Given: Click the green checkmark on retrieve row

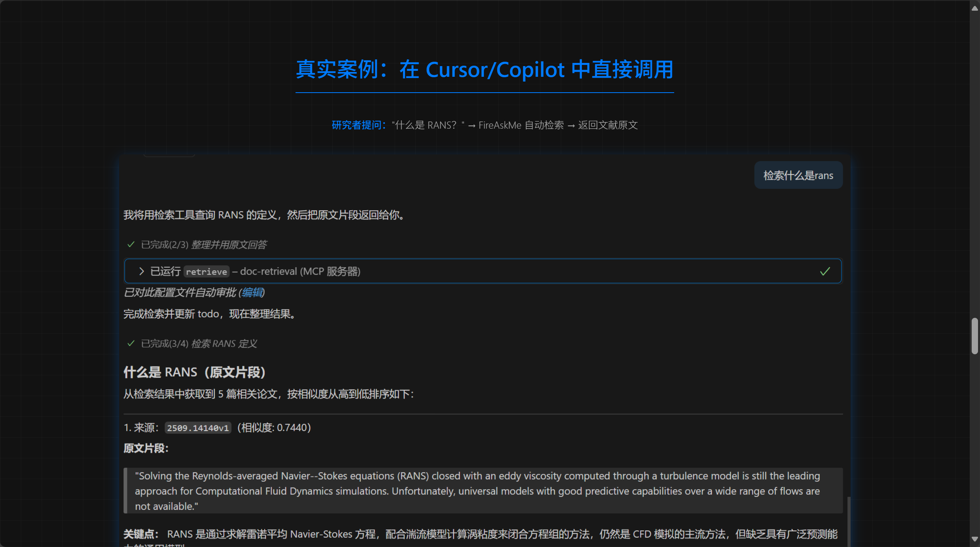Looking at the screenshot, I should 825,272.
